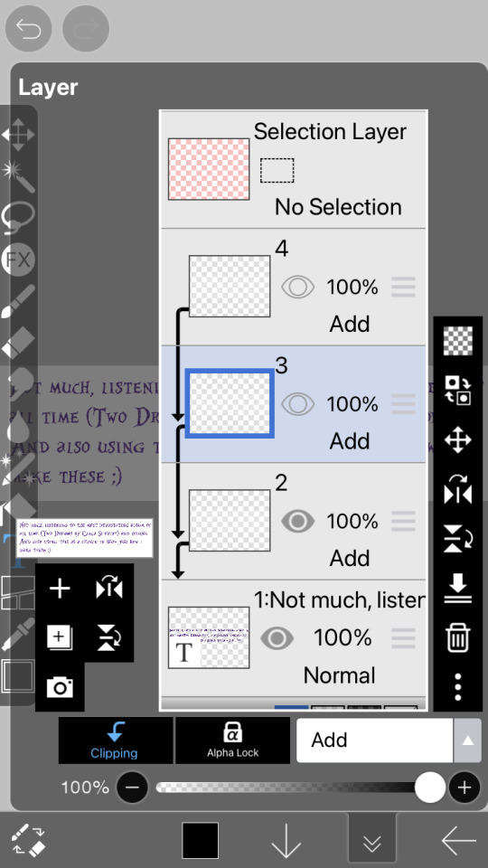Expand blend mode list arrow
This screenshot has height=868, width=488.
[x=467, y=741]
